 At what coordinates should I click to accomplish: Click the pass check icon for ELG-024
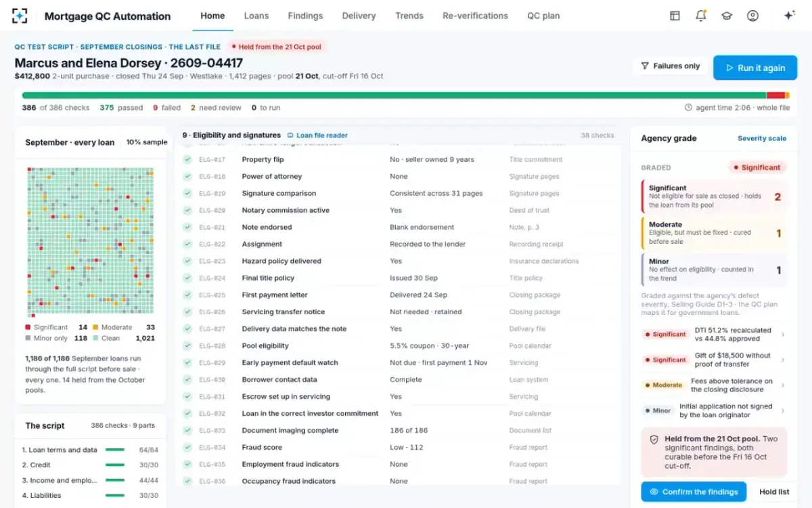187,278
